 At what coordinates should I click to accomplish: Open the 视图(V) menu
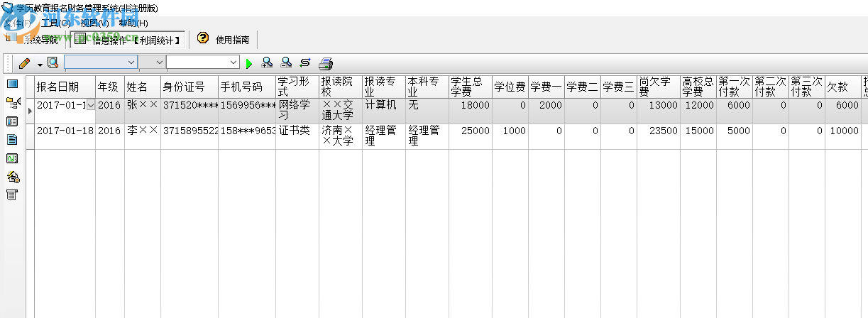tap(94, 23)
